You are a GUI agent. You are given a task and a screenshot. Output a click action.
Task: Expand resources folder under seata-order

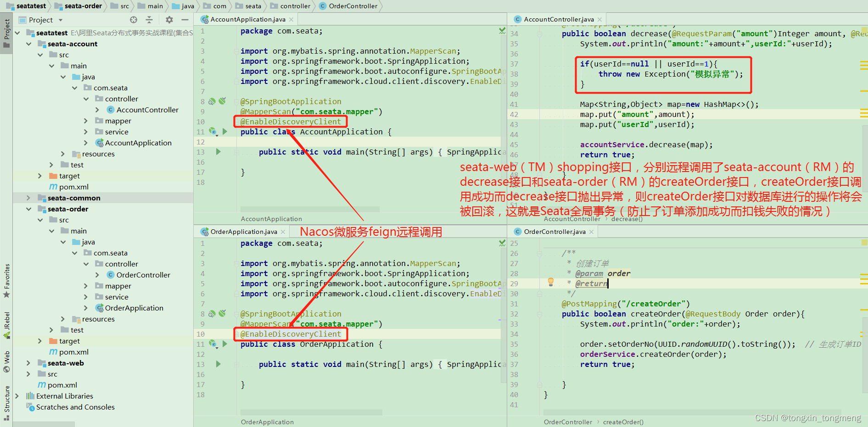tap(63, 319)
